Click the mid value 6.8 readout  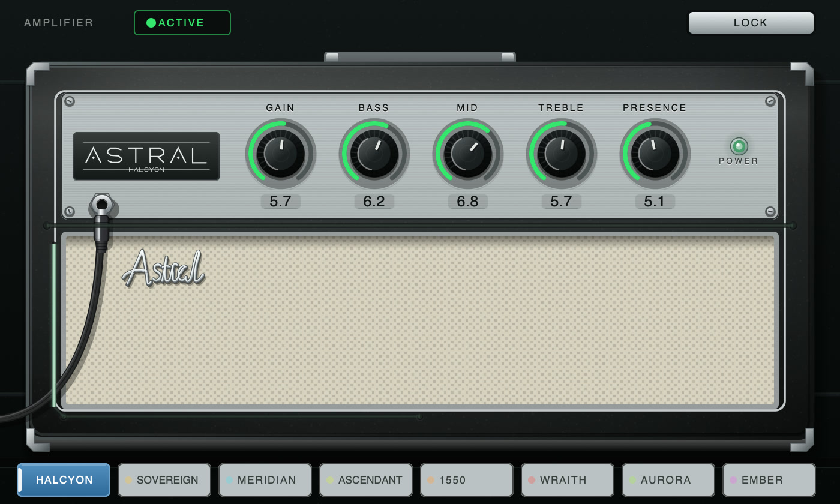[468, 202]
